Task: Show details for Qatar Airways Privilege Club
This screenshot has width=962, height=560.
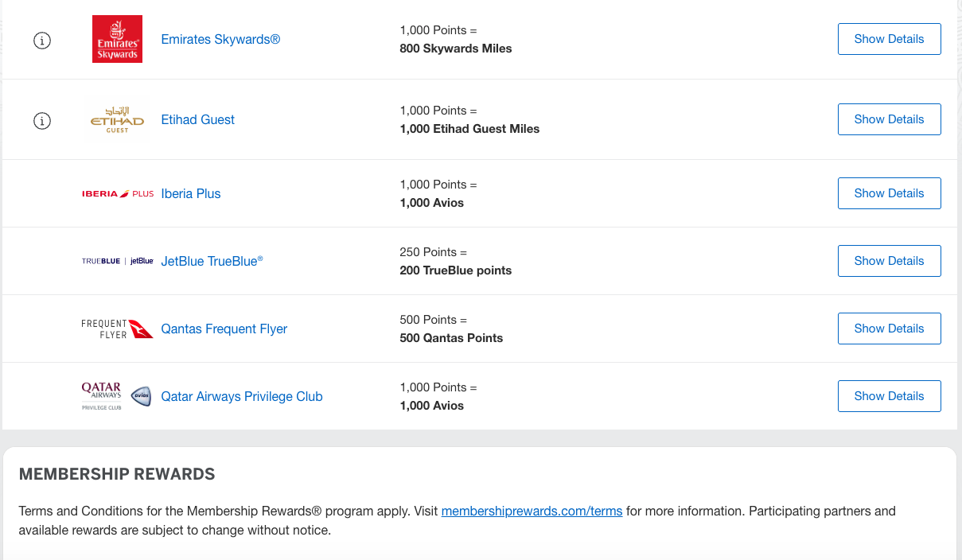Action: click(890, 396)
